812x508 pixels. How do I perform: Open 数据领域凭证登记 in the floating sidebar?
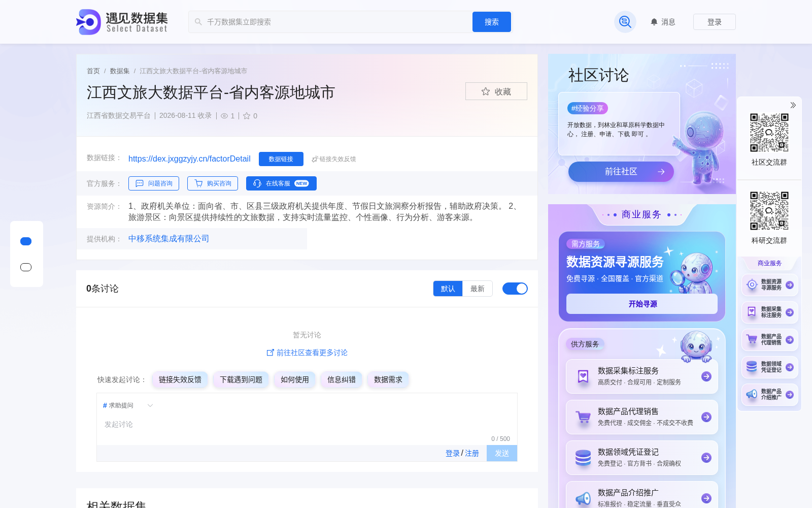(770, 367)
